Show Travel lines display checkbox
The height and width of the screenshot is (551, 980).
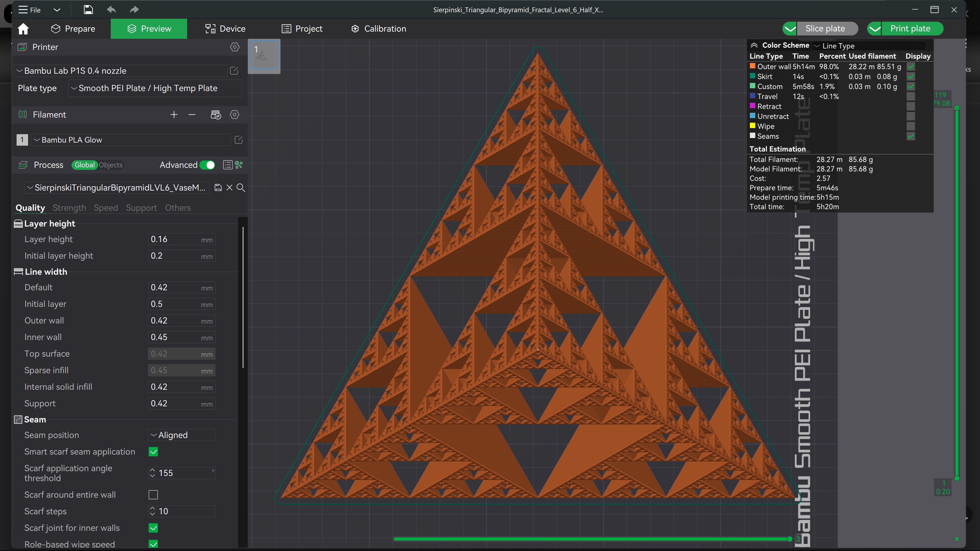click(910, 96)
